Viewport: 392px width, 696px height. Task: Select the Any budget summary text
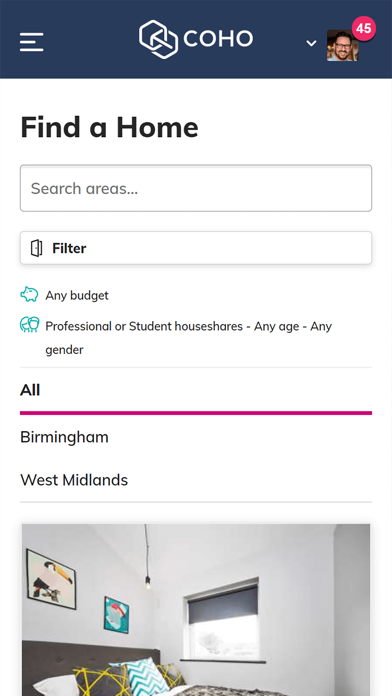point(77,296)
